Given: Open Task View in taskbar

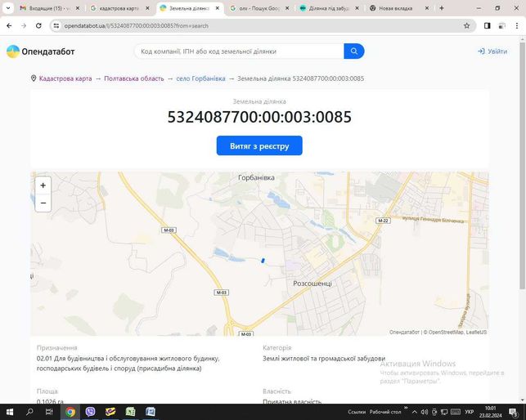Looking at the screenshot, I should point(49,412).
